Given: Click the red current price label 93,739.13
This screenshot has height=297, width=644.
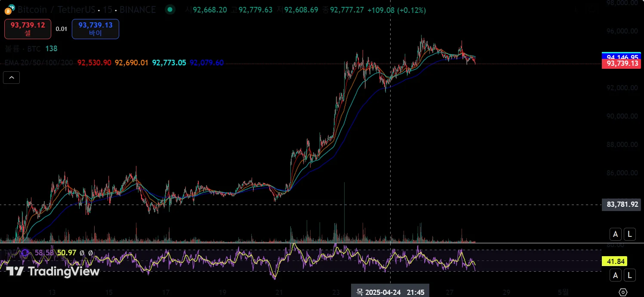Looking at the screenshot, I should pos(622,64).
